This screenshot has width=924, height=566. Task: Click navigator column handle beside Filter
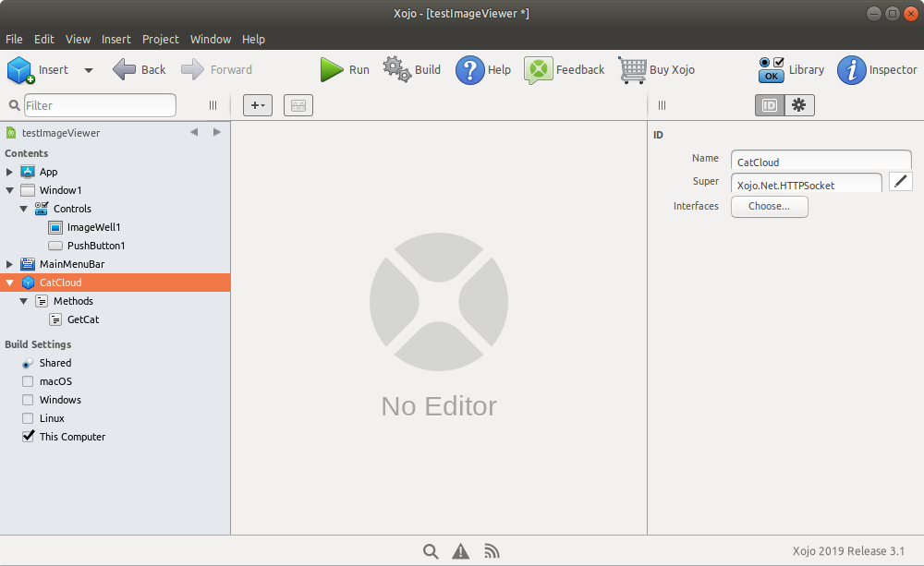tap(213, 105)
